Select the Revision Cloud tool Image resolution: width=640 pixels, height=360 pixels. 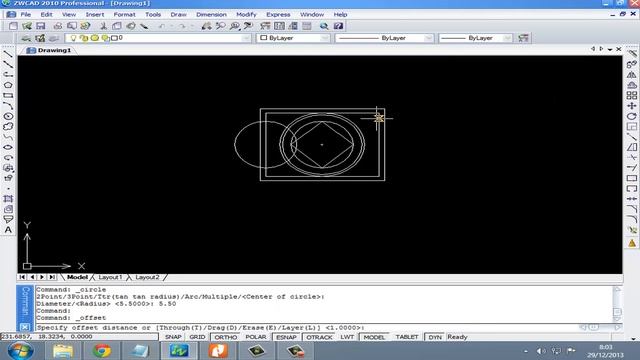[8, 127]
